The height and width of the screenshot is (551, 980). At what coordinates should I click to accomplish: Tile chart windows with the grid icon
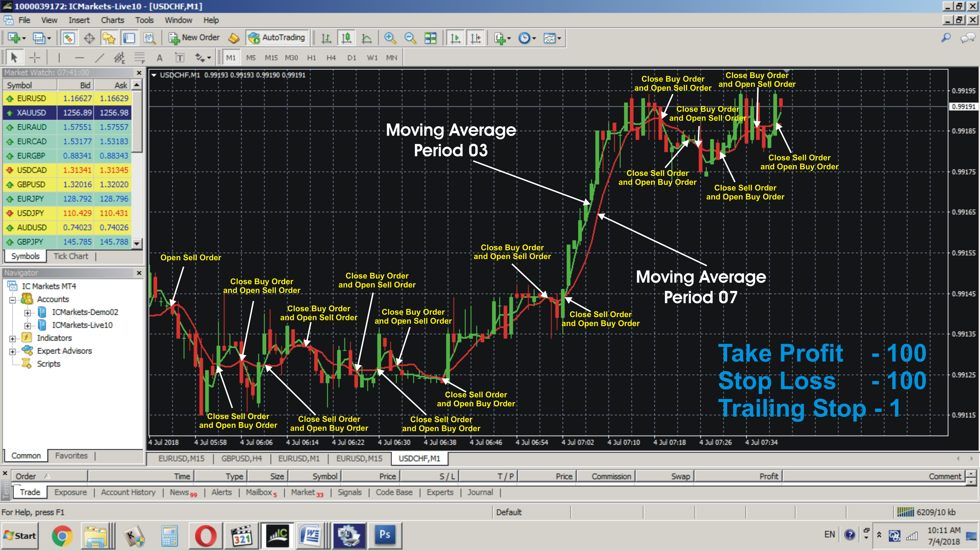[430, 38]
